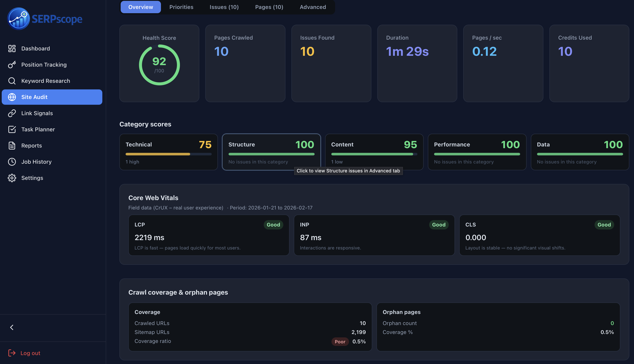Collapse the sidebar with the chevron
The height and width of the screenshot is (364, 634).
click(x=12, y=327)
